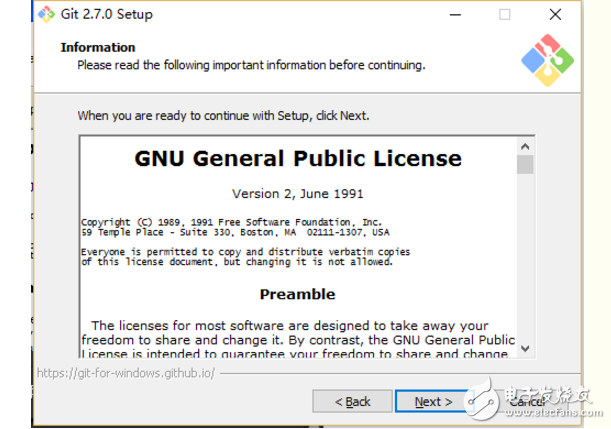Click the scrollbar down arrow in license box
The width and height of the screenshot is (611, 429).
525,347
